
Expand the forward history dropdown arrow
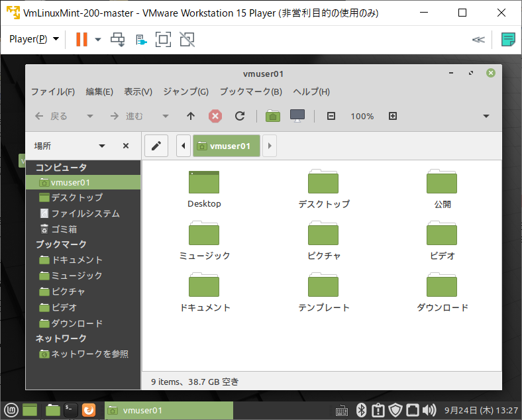166,116
